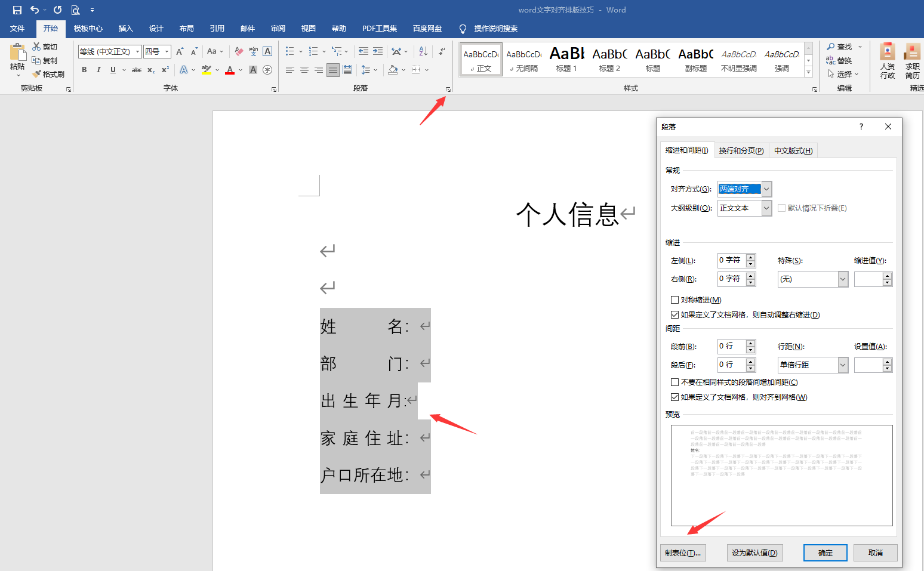Viewport: 924px width, 571px height.
Task: Apply Superscript formatting
Action: pos(165,70)
